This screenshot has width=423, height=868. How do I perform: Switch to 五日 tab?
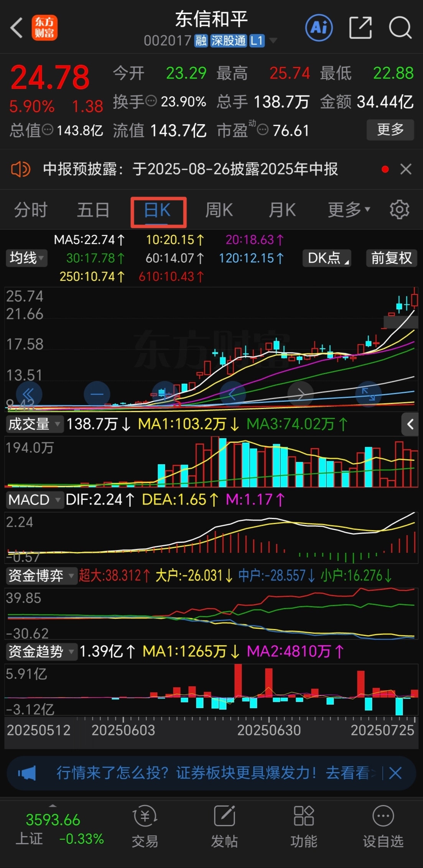(93, 210)
